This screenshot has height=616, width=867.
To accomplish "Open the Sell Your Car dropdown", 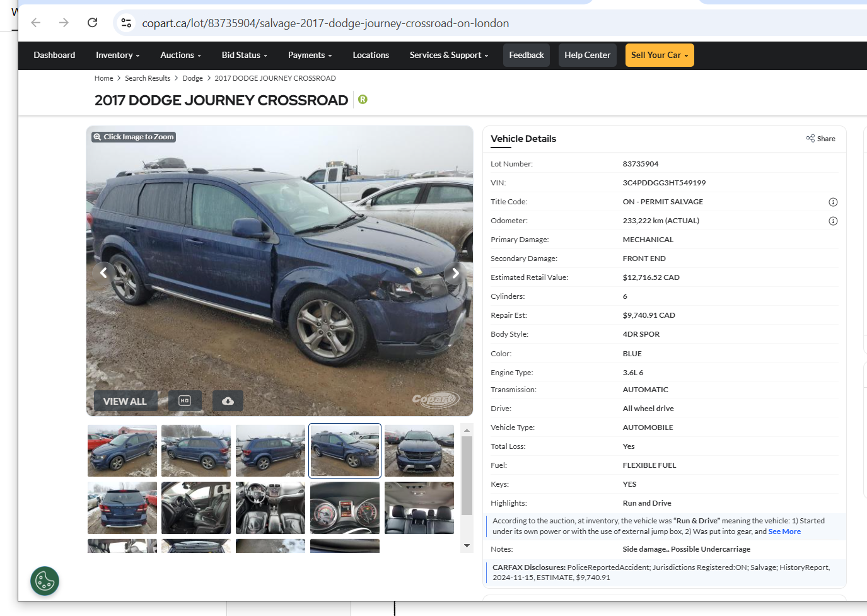I will click(x=660, y=55).
